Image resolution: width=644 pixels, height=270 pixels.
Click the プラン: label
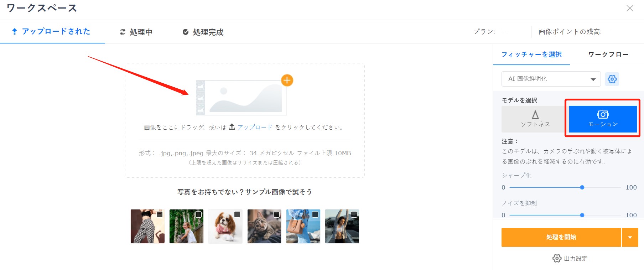coord(484,32)
